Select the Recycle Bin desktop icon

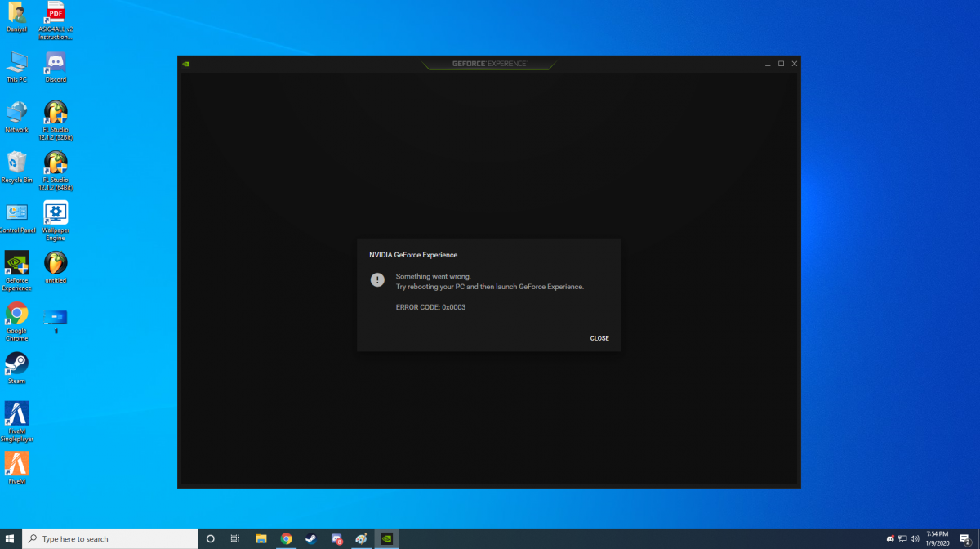[x=16, y=167]
